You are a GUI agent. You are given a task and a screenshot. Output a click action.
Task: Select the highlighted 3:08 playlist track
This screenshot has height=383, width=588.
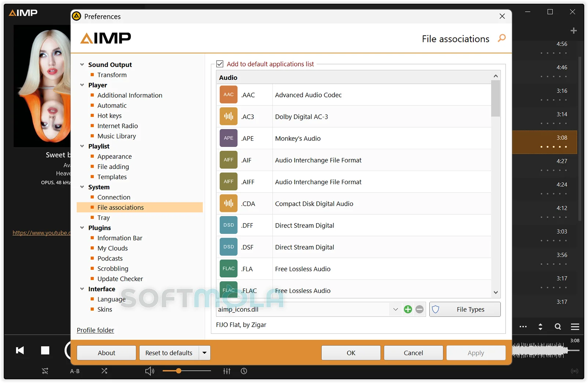point(545,142)
